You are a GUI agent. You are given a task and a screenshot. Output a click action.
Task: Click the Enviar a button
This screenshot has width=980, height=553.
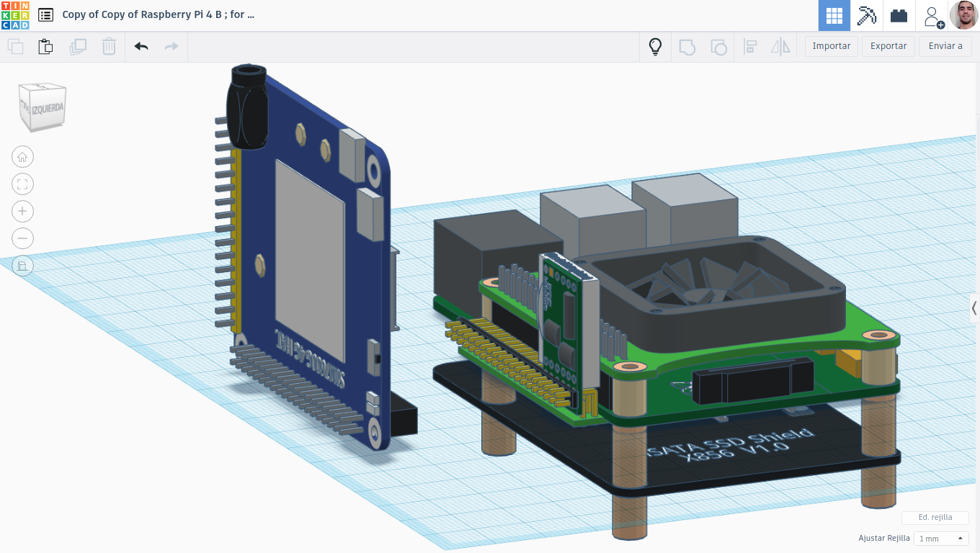point(945,46)
